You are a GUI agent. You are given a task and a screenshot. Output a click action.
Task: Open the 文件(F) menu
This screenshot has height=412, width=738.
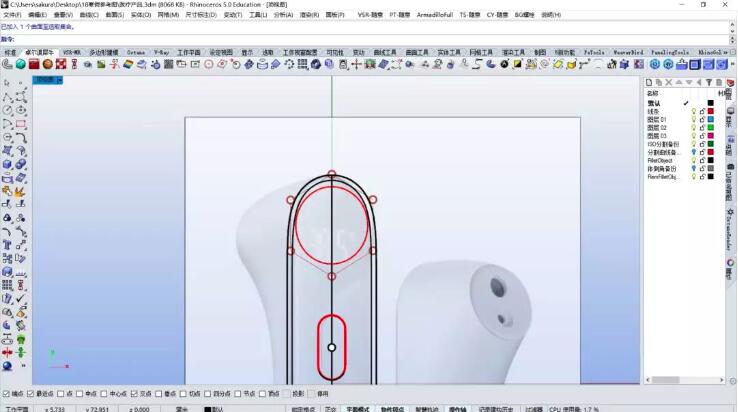tap(12, 15)
